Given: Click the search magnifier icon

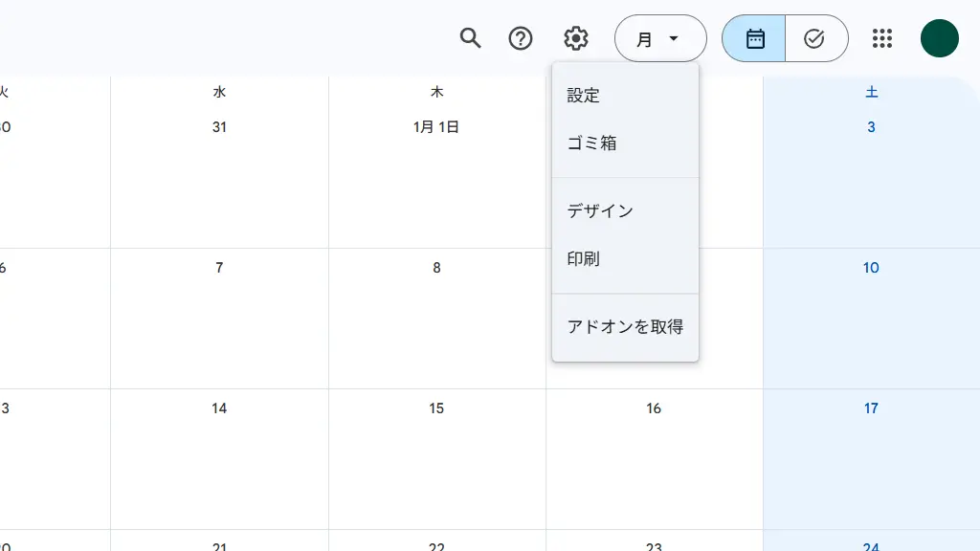Looking at the screenshot, I should click(470, 38).
